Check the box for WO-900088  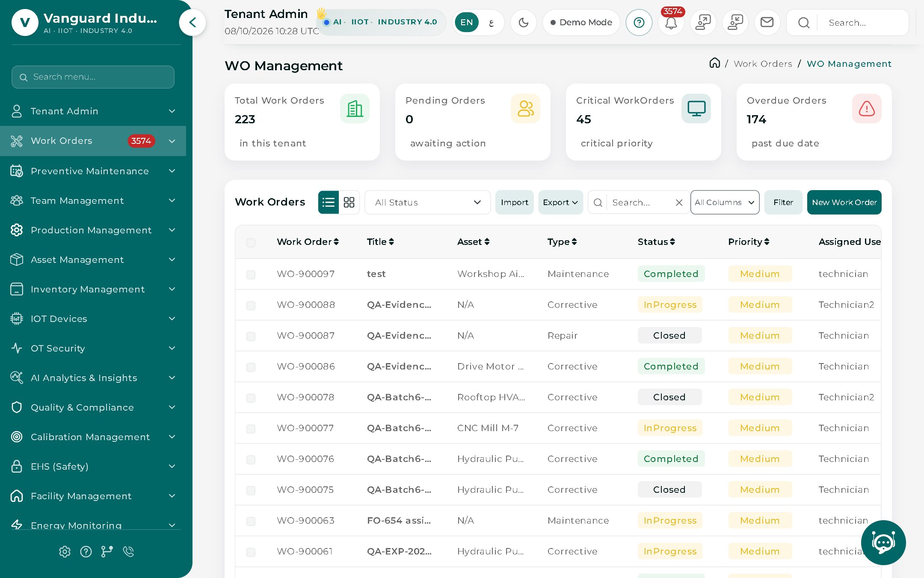pos(251,305)
